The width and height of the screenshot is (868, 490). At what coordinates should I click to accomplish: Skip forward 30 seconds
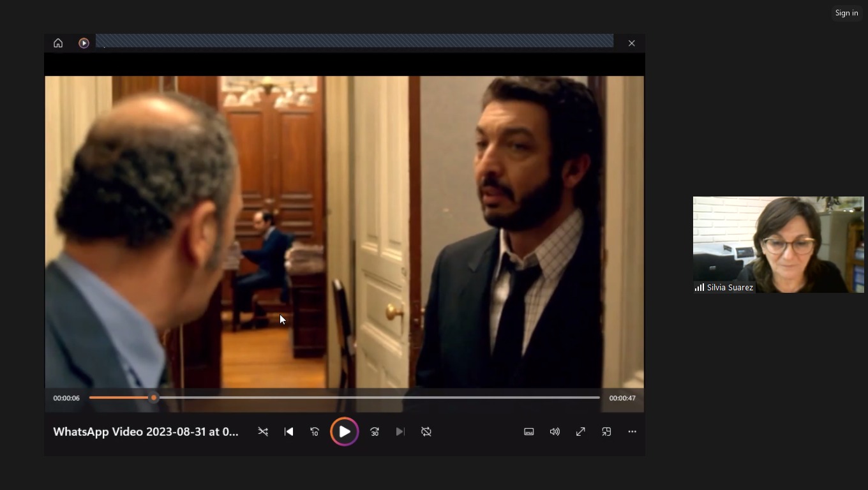tap(375, 432)
